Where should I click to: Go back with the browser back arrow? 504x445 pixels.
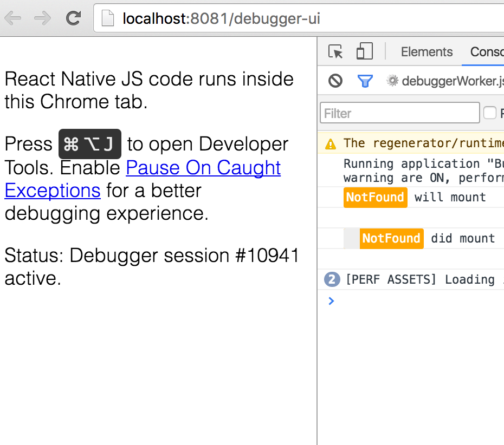(x=13, y=18)
